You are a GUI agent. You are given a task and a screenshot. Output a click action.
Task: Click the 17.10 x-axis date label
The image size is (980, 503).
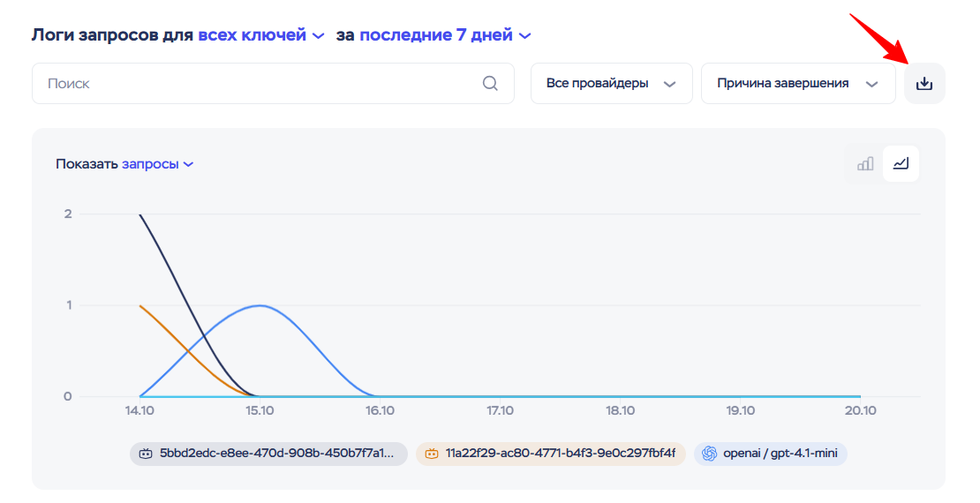[x=500, y=410]
